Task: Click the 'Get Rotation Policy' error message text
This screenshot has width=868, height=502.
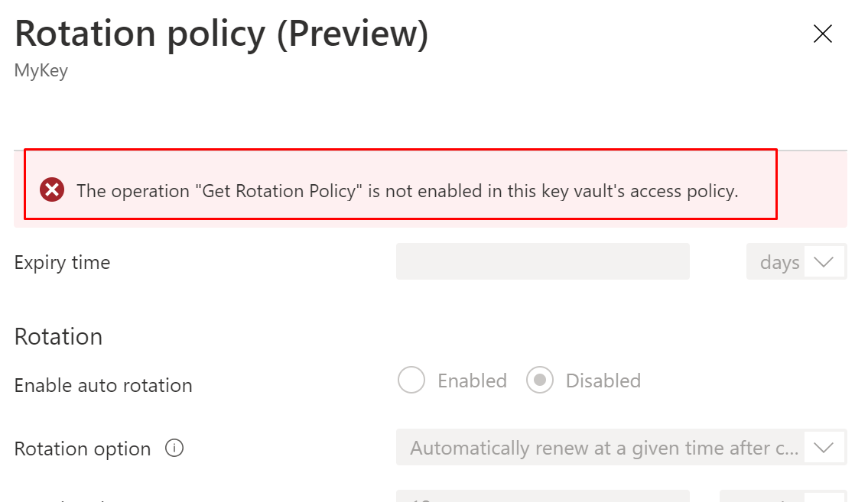Action: tap(407, 190)
